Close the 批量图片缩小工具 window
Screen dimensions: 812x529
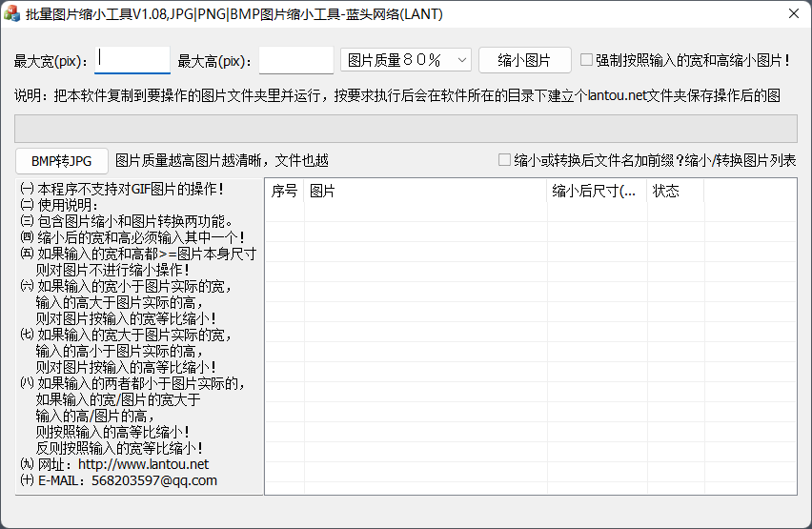(794, 14)
